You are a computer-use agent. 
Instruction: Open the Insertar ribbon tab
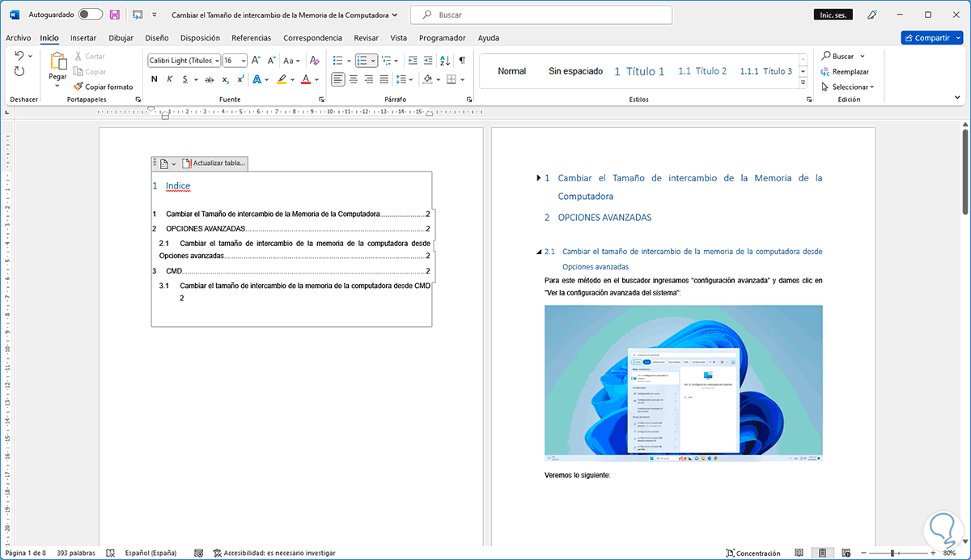tap(83, 37)
